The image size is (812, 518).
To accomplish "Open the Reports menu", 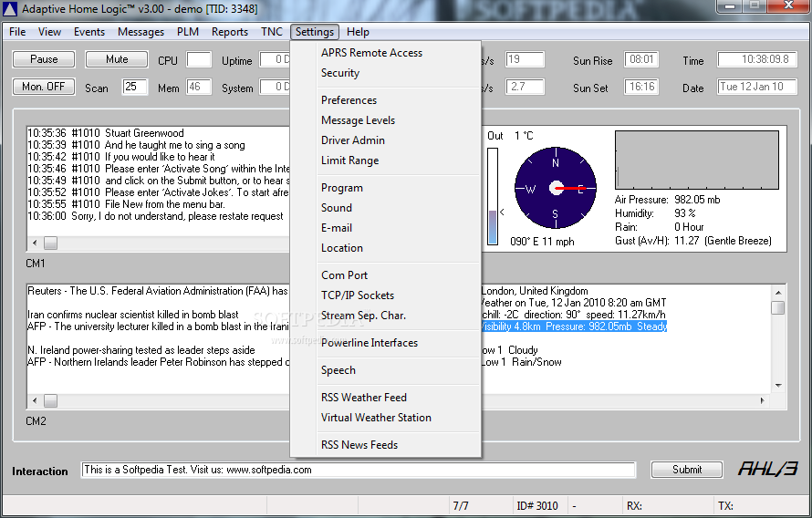I will click(229, 32).
